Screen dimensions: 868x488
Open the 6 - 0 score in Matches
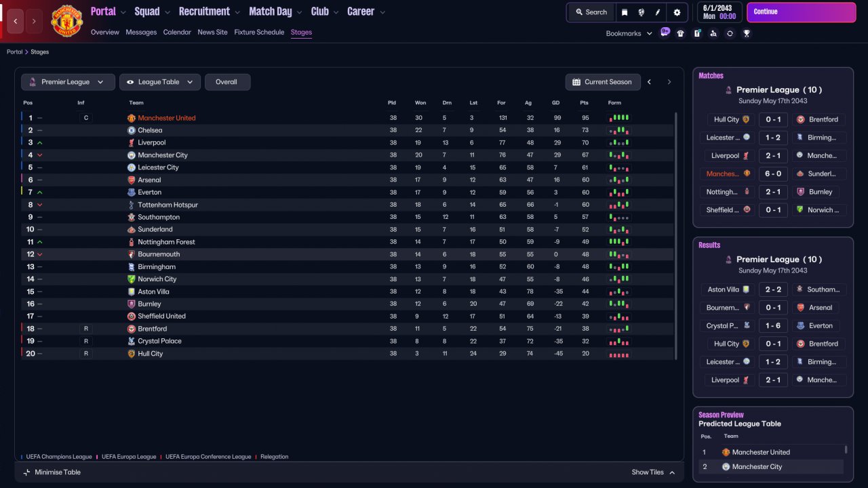pos(773,174)
